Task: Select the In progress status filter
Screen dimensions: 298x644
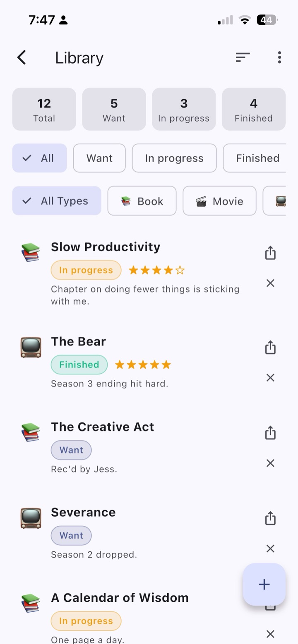Action: click(x=174, y=158)
